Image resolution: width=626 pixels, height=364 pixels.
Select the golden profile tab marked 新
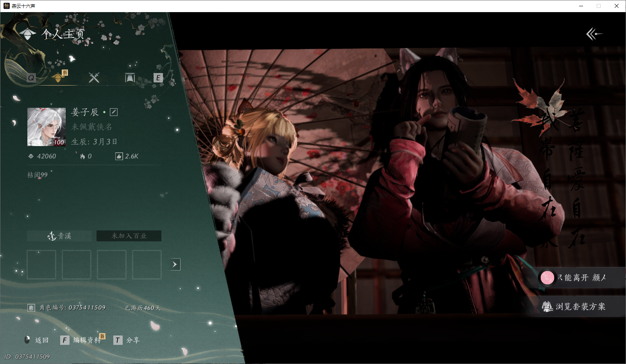pyautogui.click(x=59, y=77)
